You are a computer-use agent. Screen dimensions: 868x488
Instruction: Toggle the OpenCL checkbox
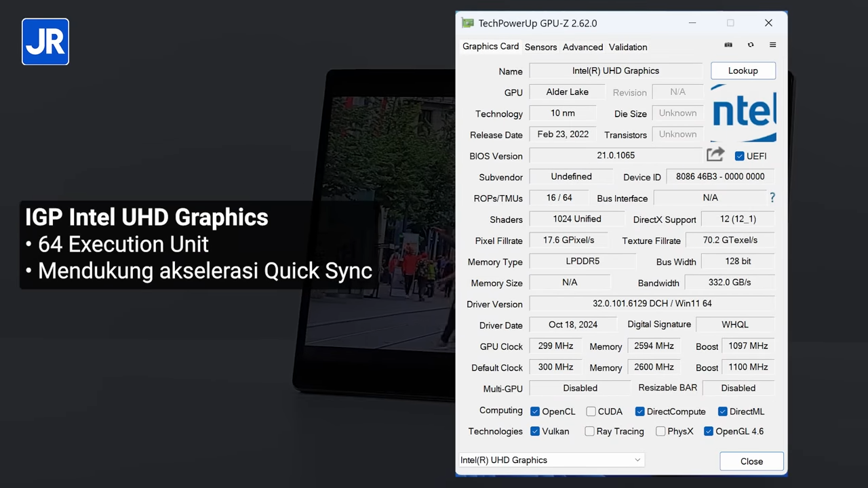535,411
